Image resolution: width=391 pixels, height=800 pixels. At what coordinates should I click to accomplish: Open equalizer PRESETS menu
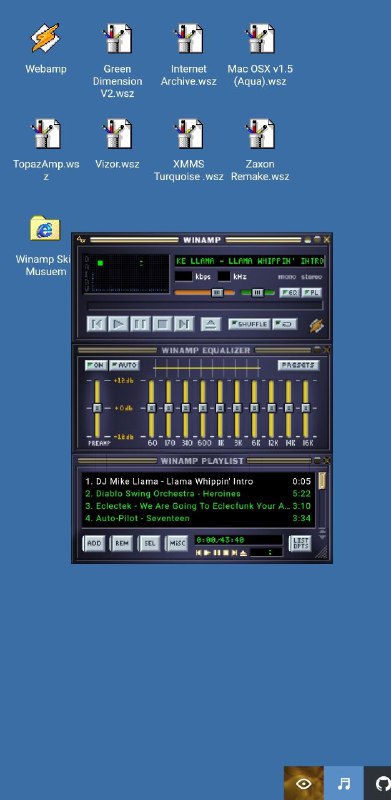point(299,365)
